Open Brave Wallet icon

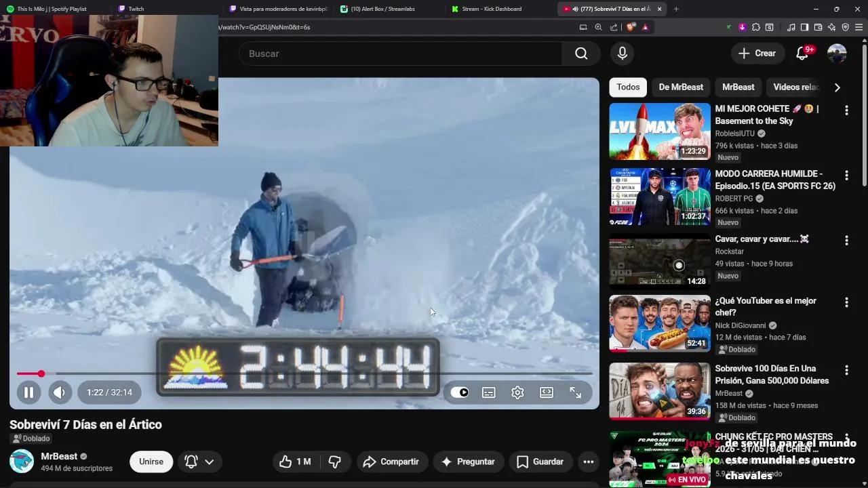tap(818, 27)
